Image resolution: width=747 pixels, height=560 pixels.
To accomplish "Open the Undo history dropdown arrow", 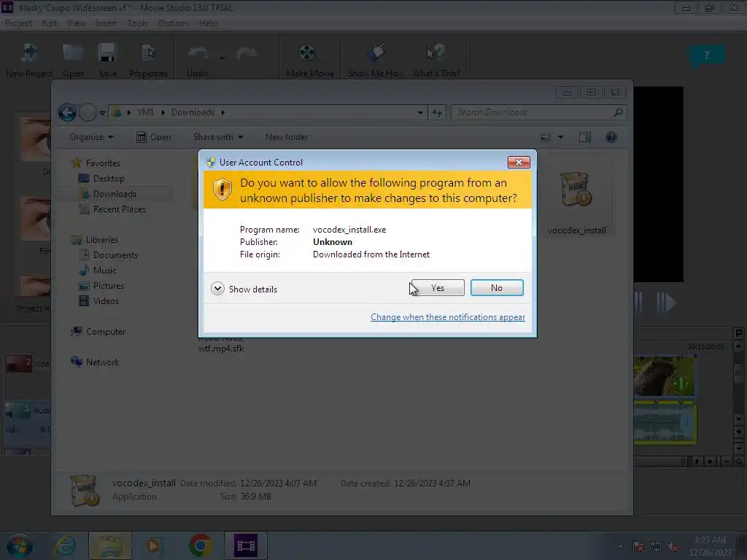I will coord(222,58).
